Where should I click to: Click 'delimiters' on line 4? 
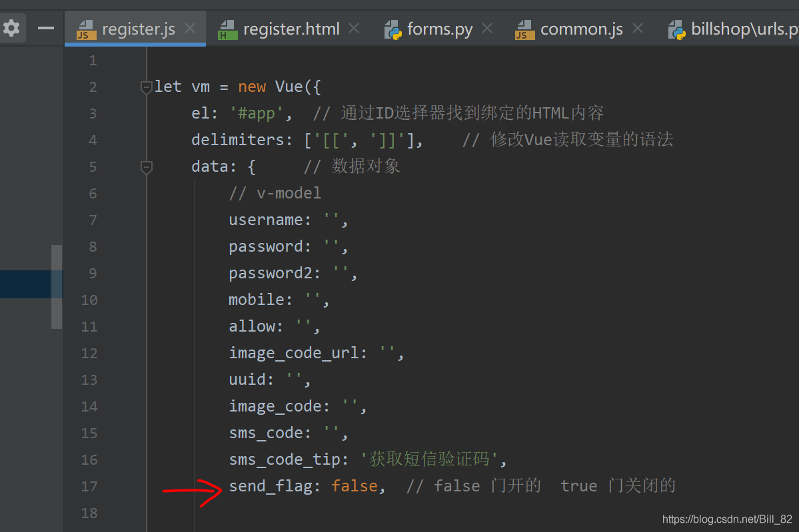tap(237, 139)
